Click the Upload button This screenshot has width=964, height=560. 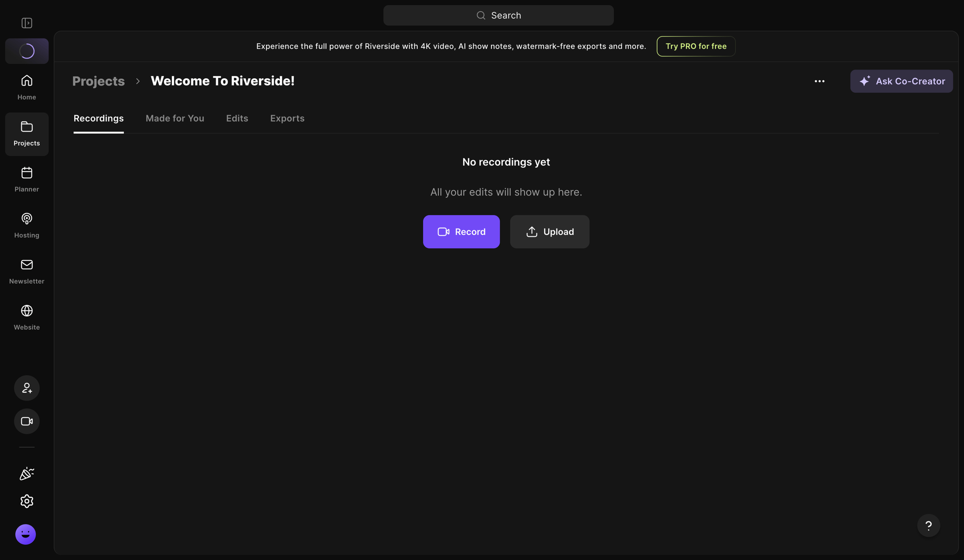tap(549, 232)
